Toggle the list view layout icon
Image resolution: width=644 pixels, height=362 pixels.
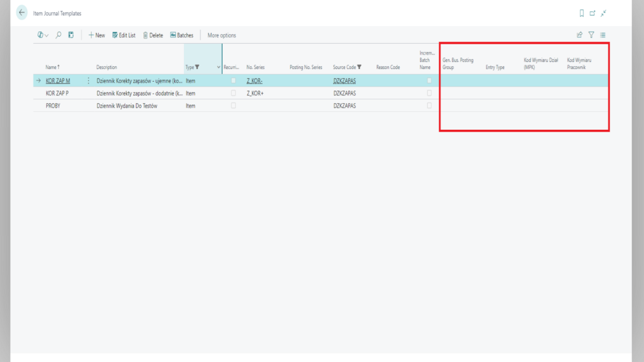603,35
